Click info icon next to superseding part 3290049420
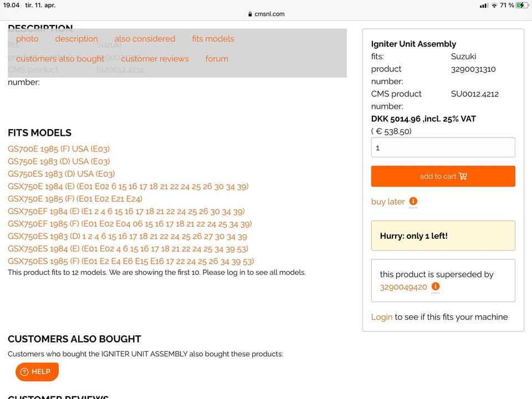 [436, 287]
